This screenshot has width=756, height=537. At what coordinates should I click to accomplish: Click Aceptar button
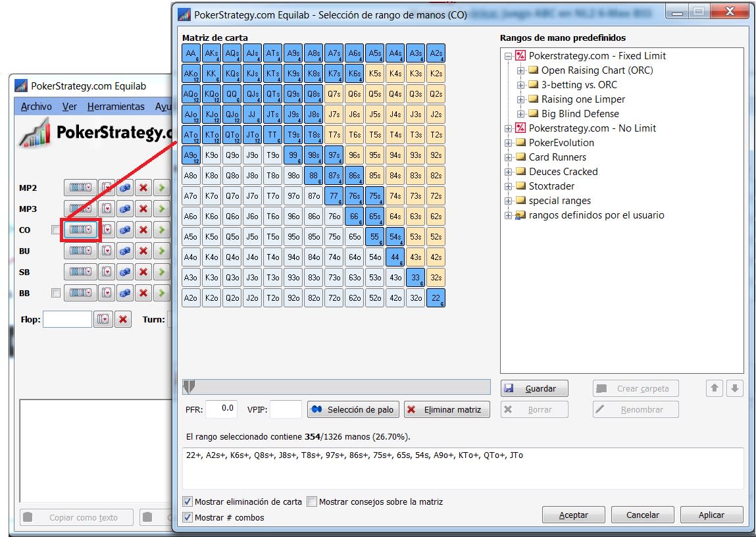tap(573, 515)
